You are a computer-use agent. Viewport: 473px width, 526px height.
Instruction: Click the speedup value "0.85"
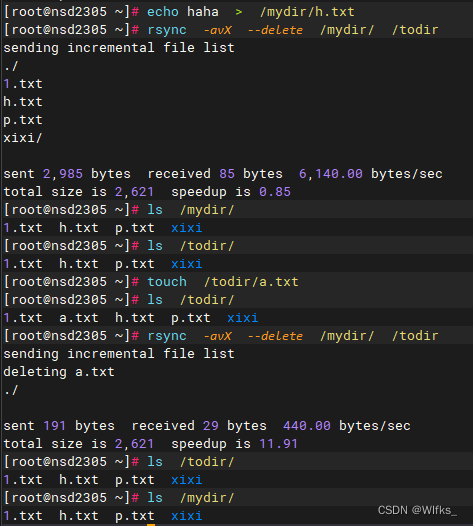275,192
